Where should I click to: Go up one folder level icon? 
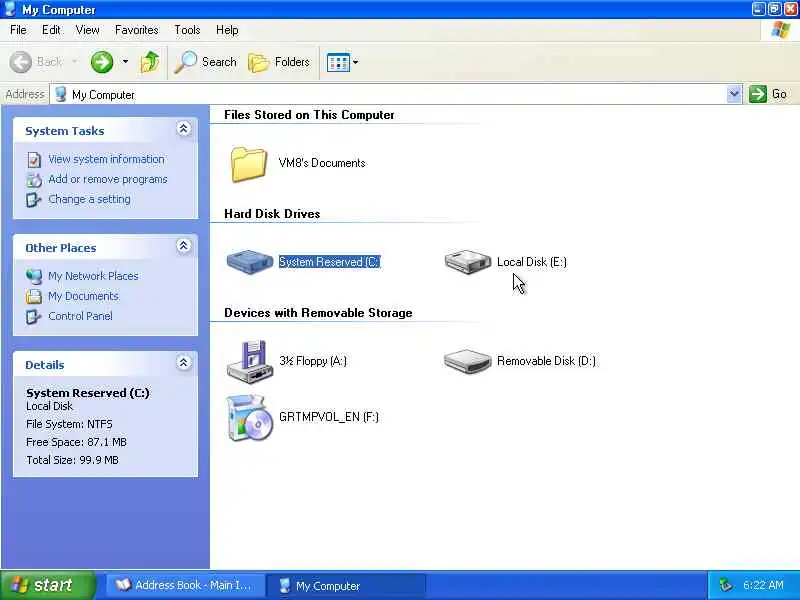pyautogui.click(x=150, y=62)
